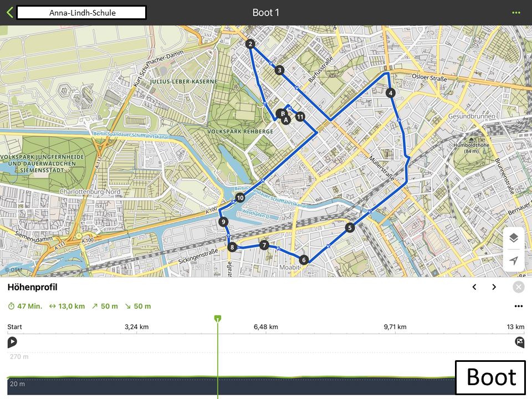The height and width of the screenshot is (399, 532).
Task: Click the Boot 1 header title
Action: tap(265, 13)
